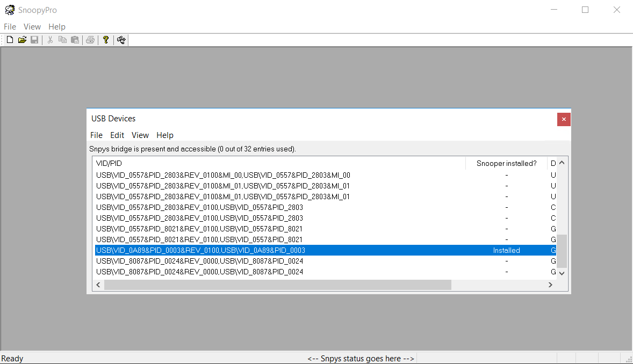Click the New file toolbar icon
Image resolution: width=633 pixels, height=364 pixels.
tap(10, 40)
